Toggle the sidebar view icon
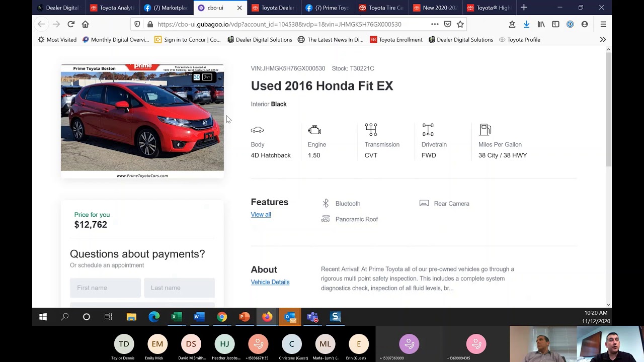This screenshot has width=644, height=362. (555, 24)
